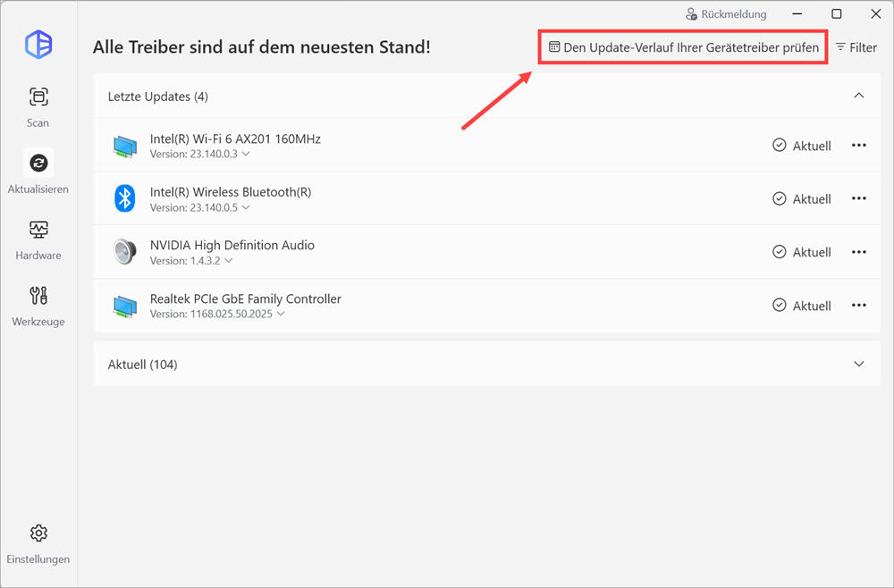This screenshot has width=894, height=588.
Task: Click Aktuell status for Intel Wi-Fi 6 AX201
Action: (x=801, y=146)
